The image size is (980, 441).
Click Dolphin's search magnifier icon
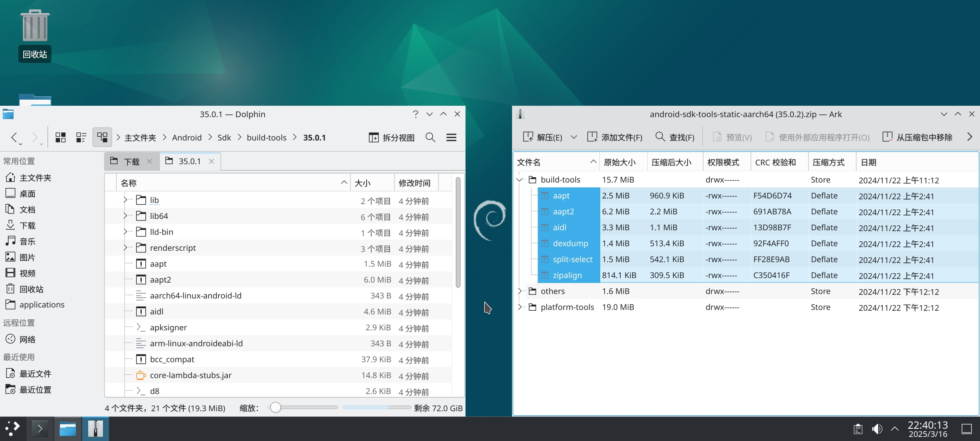[x=430, y=137]
